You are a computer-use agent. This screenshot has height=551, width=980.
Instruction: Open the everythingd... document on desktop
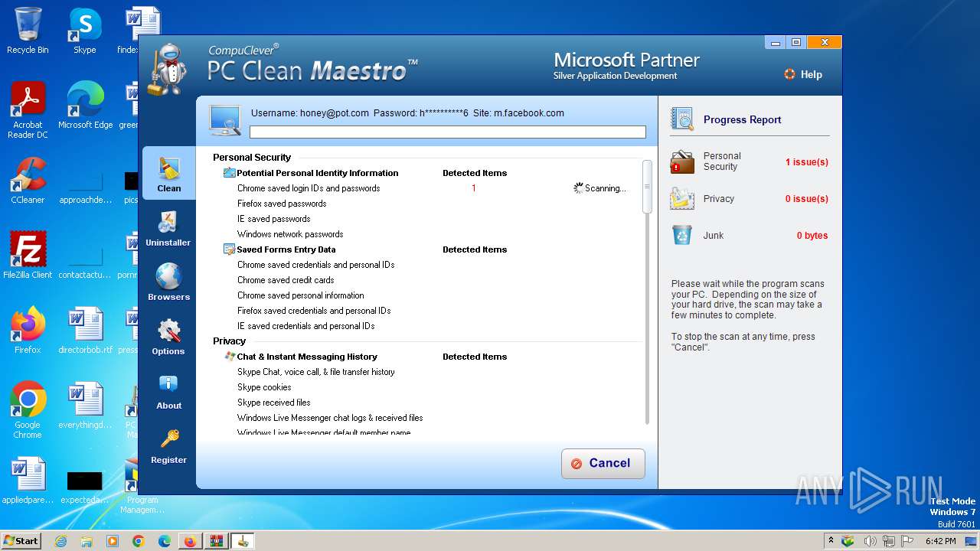pyautogui.click(x=85, y=406)
